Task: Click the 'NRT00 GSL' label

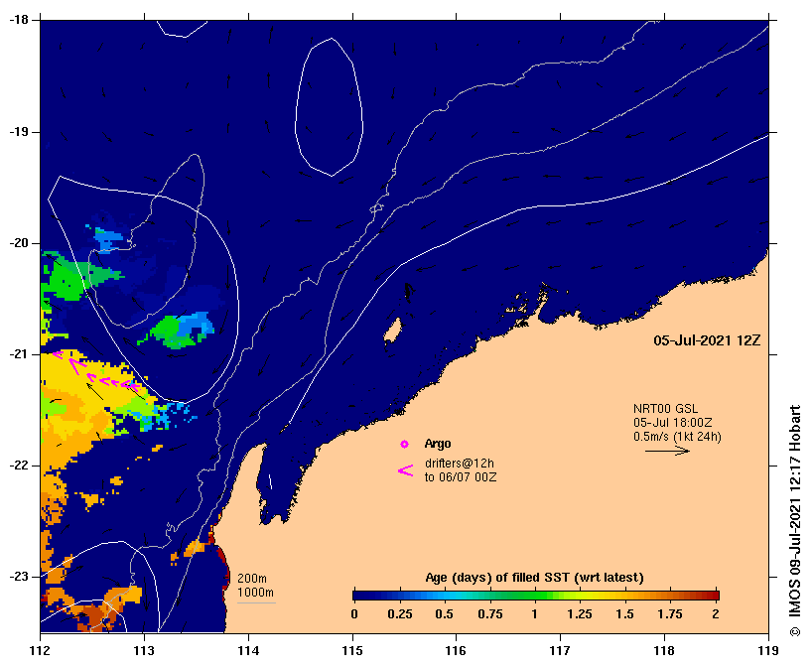Action: click(x=665, y=409)
